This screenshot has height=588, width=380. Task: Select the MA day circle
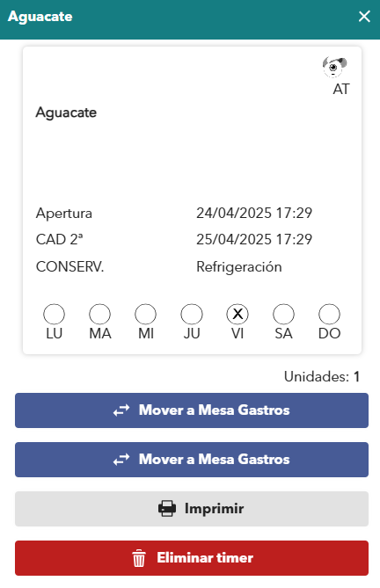click(x=99, y=315)
